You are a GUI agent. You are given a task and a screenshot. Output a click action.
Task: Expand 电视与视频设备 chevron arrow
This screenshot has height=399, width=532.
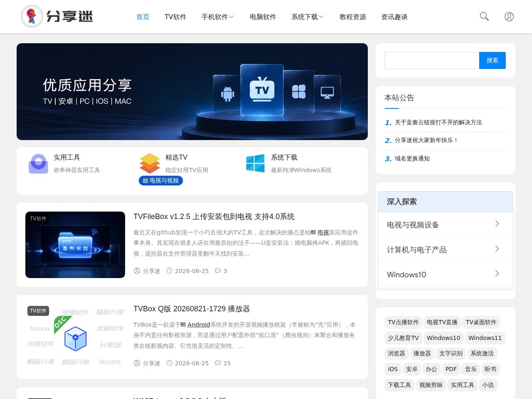point(497,224)
